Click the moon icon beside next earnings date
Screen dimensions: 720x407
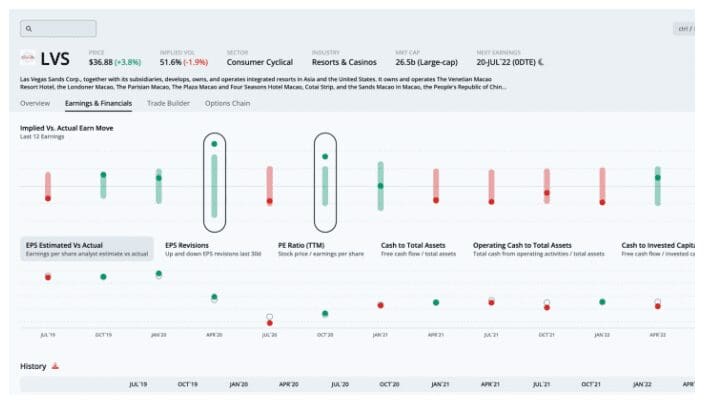pos(541,62)
